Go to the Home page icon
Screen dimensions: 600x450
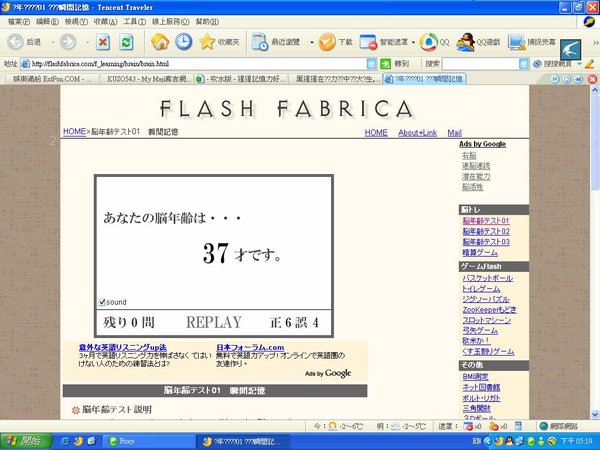(x=159, y=42)
